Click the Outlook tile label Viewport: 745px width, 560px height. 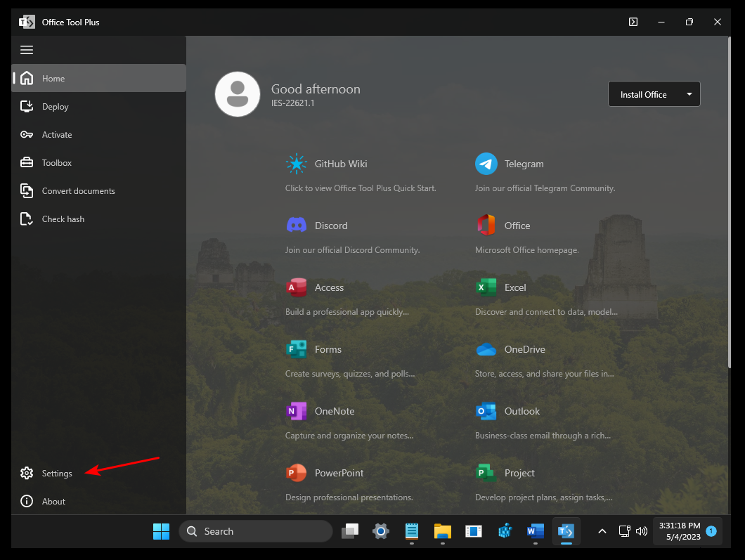point(522,411)
